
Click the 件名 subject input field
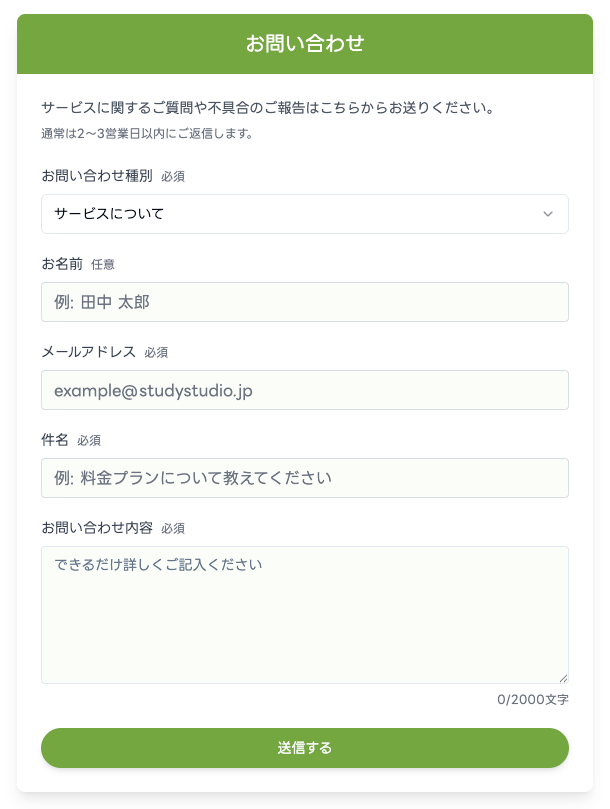[x=304, y=478]
